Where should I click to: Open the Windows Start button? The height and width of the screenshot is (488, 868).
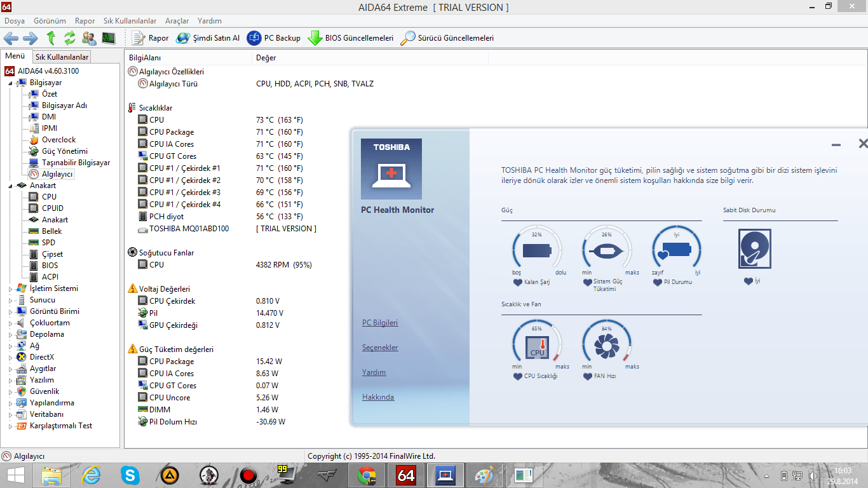[x=15, y=475]
